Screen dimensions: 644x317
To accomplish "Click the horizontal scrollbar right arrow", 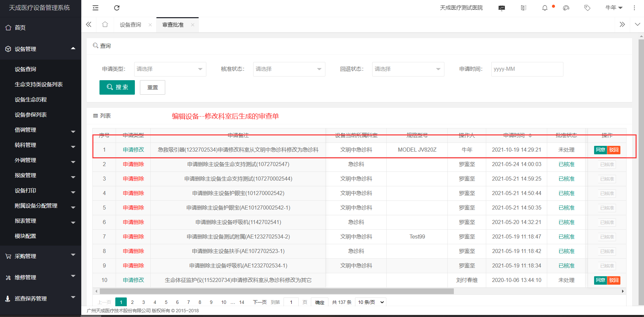I will point(623,291).
